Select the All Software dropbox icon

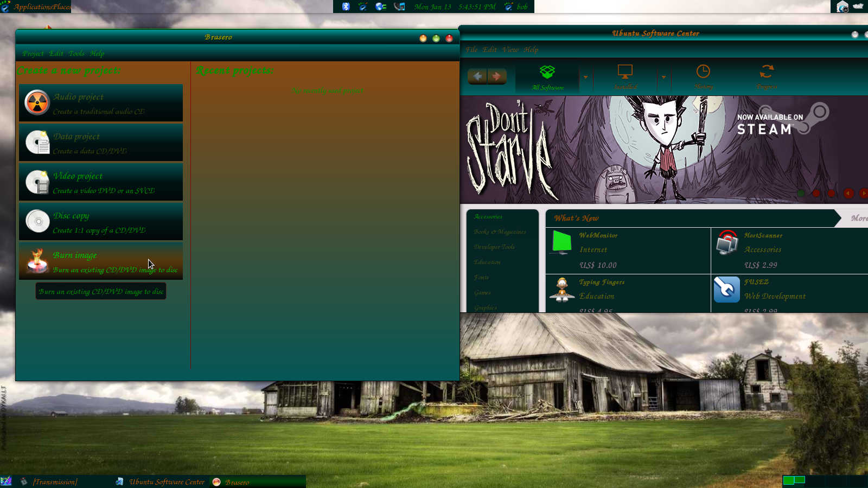(x=547, y=72)
